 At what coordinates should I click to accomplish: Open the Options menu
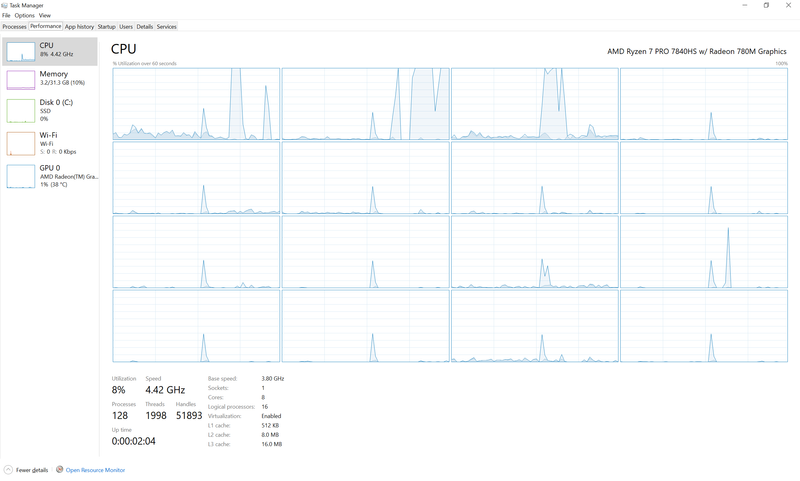click(24, 15)
